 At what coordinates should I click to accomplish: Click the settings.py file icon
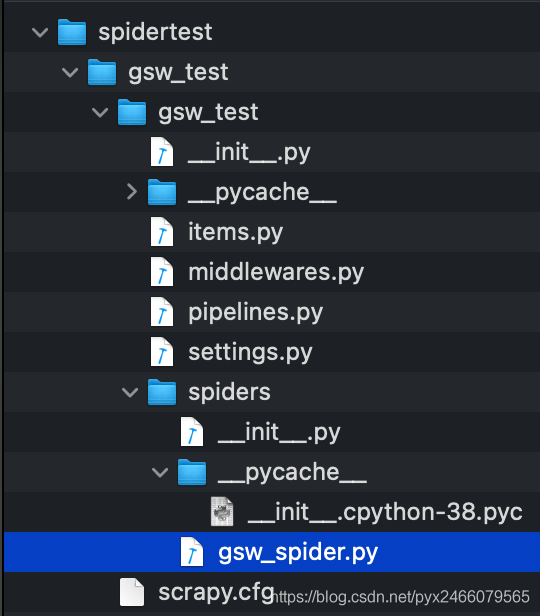(x=162, y=352)
